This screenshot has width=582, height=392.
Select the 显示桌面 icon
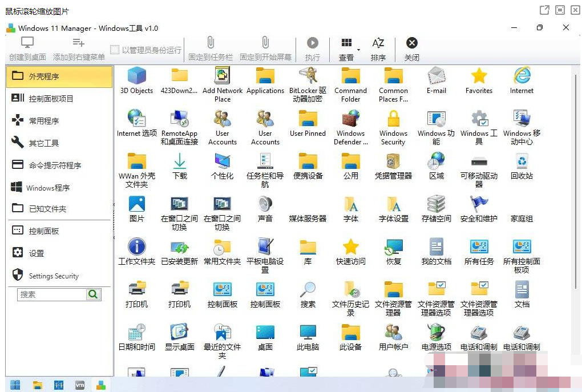coord(179,337)
